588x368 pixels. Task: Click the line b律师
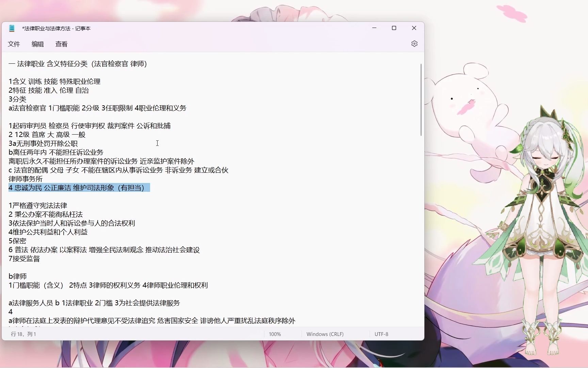click(17, 276)
